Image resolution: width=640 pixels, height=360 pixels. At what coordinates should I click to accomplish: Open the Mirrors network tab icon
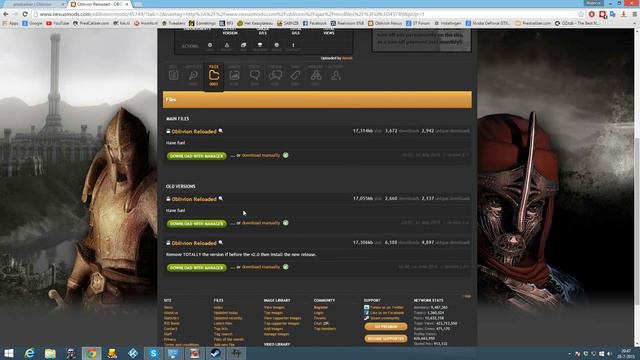point(316,75)
